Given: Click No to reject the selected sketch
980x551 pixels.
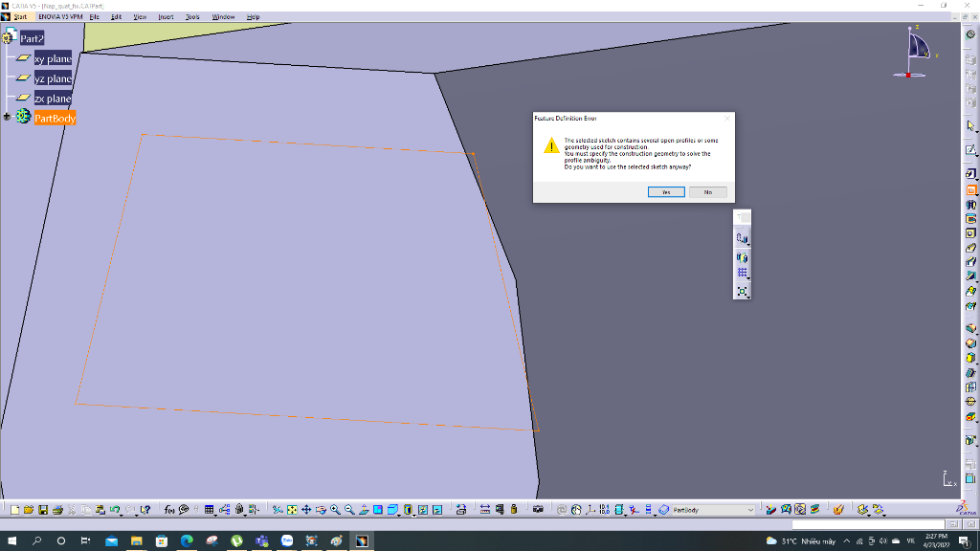Looking at the screenshot, I should 707,191.
